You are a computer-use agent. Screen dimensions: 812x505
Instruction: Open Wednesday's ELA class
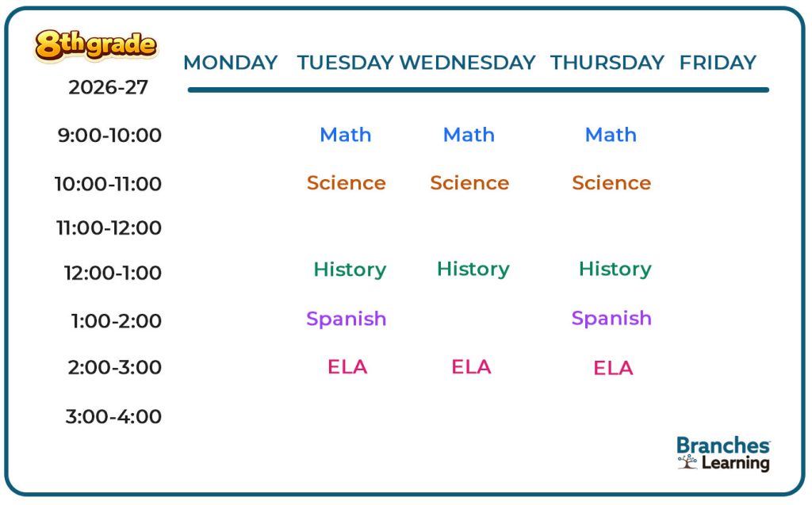click(x=471, y=366)
